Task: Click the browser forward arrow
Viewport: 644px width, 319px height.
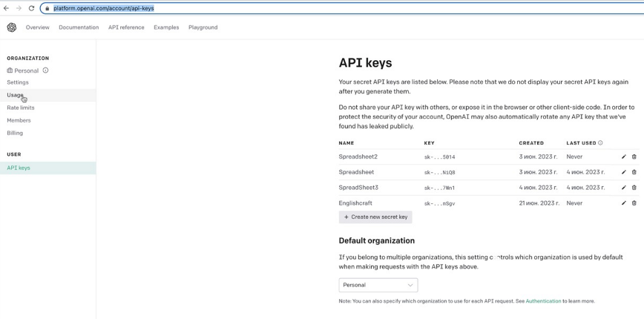Action: pyautogui.click(x=19, y=8)
